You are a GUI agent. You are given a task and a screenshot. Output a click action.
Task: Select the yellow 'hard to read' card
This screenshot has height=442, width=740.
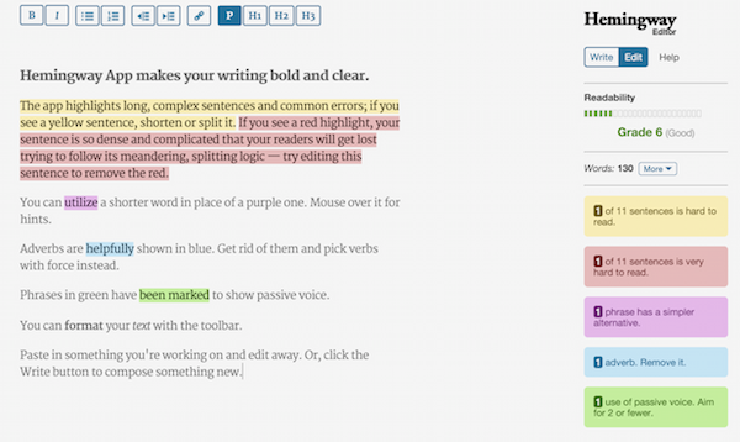(x=656, y=216)
